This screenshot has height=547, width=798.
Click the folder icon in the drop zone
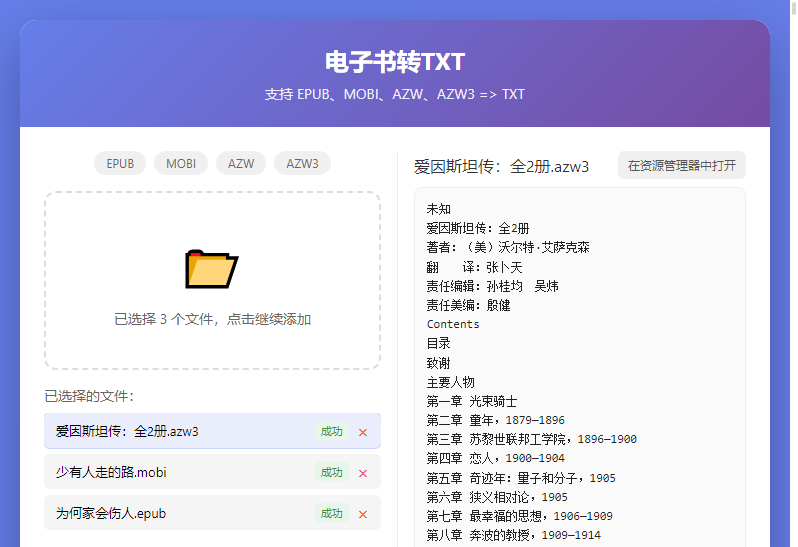coord(212,268)
